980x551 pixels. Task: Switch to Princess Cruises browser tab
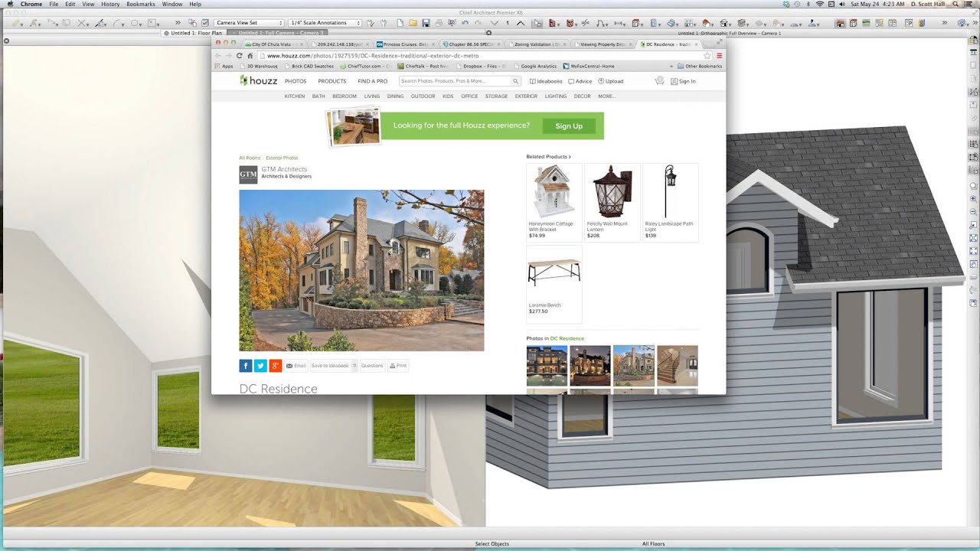[407, 44]
